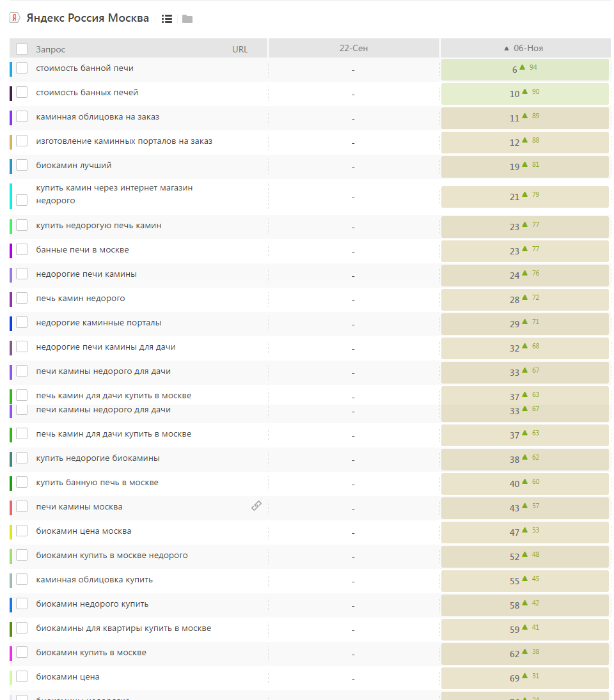Check the box for 'каминная облицовка на заказ'
This screenshot has width=614, height=700.
[x=22, y=116]
